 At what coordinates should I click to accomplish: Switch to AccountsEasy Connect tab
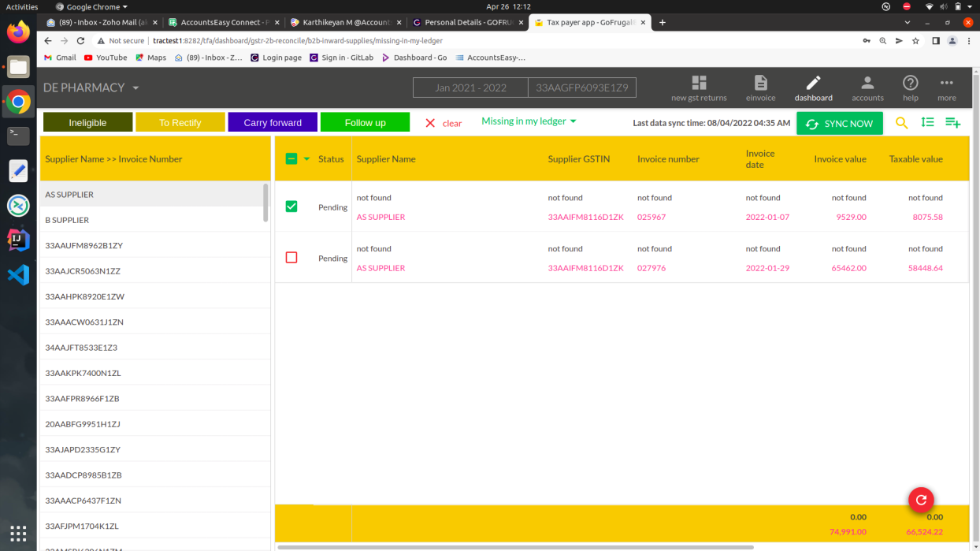(x=224, y=22)
